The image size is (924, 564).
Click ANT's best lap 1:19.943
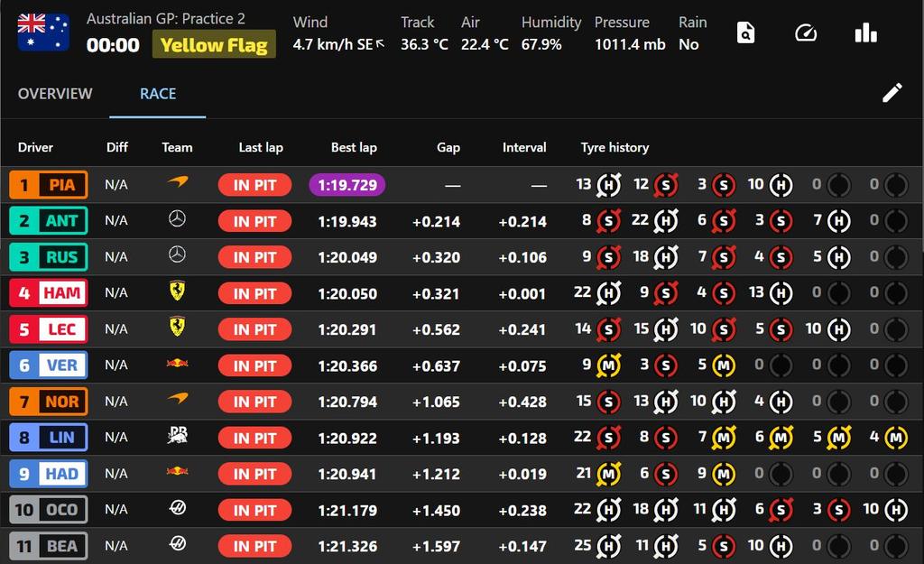347,222
